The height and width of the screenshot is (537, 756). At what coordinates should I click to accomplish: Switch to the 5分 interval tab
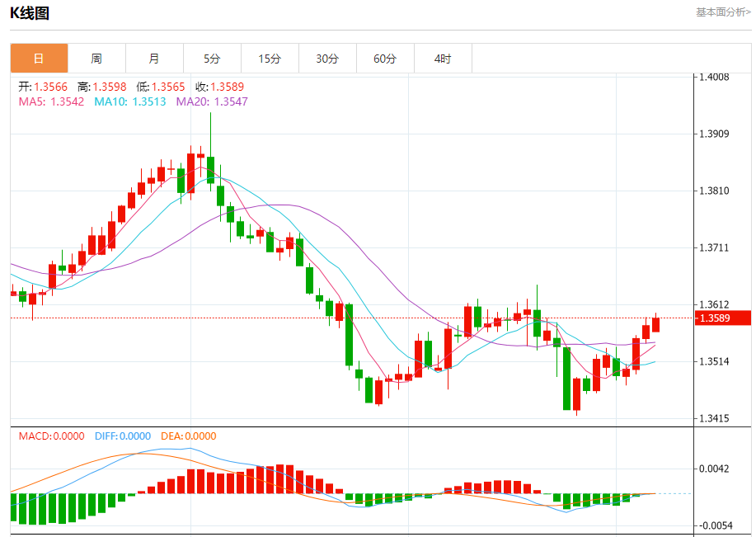point(212,59)
